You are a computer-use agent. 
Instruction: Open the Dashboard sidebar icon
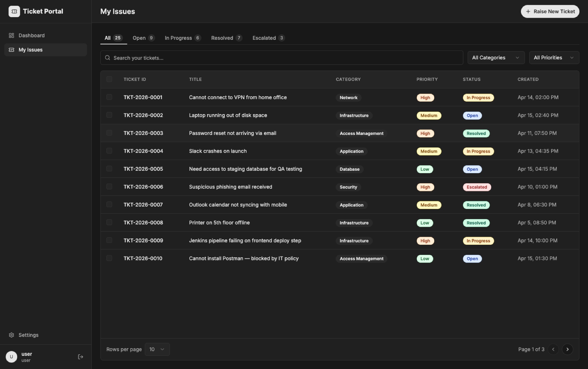pos(11,35)
